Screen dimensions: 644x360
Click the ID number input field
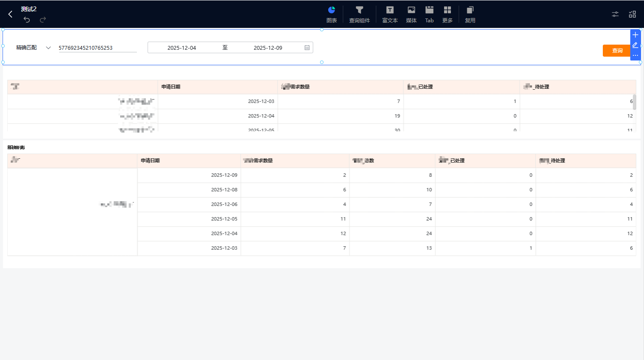(97, 48)
